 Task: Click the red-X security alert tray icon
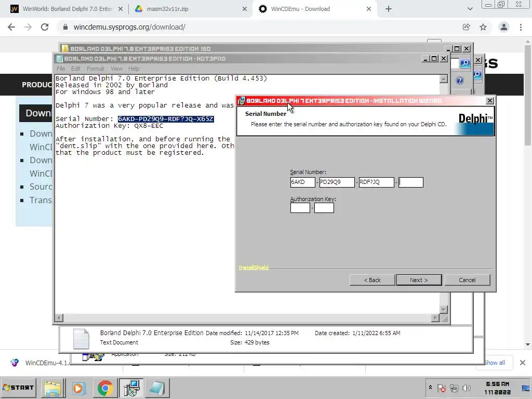coord(442,388)
